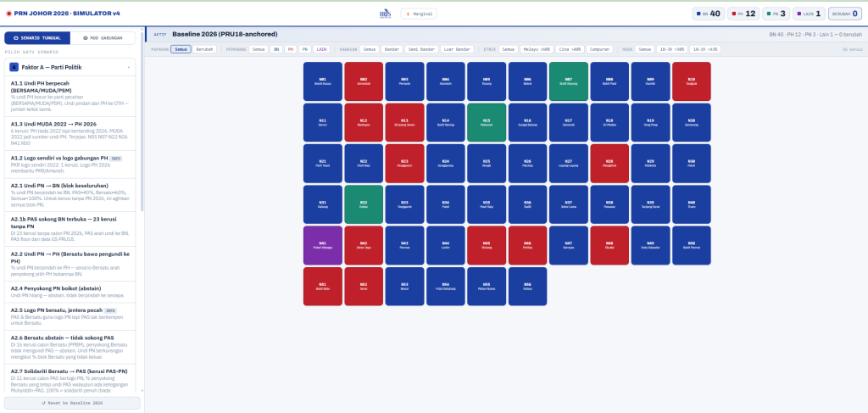Filter Etnik by Melayu >60%
The height and width of the screenshot is (413, 868).
point(537,49)
